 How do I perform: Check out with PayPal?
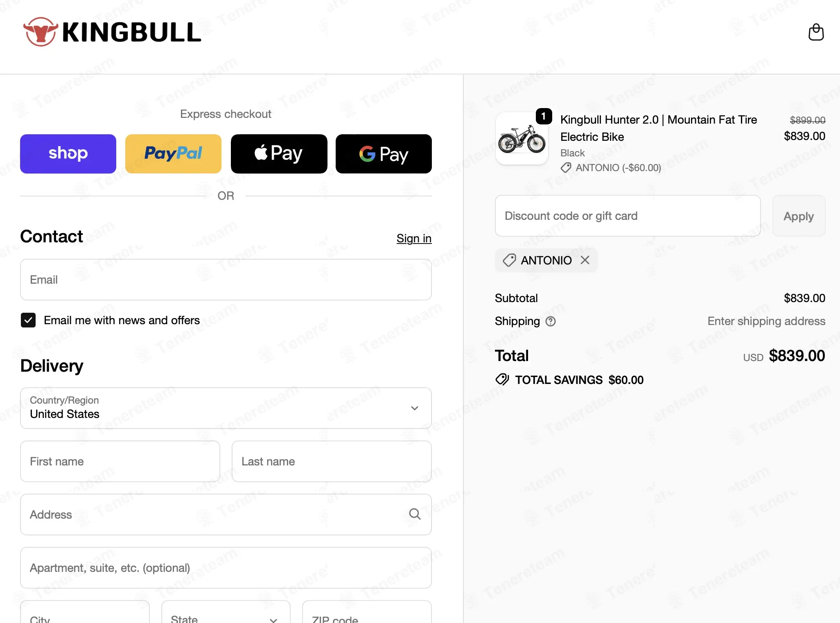[173, 154]
